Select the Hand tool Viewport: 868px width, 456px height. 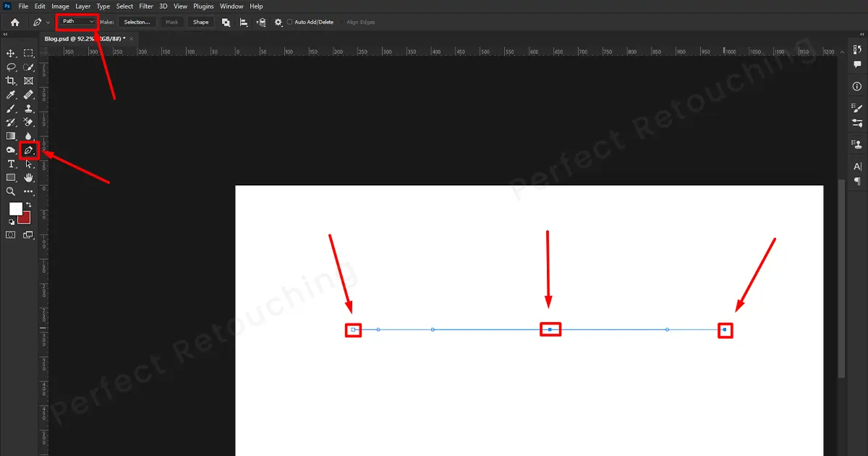coord(27,178)
